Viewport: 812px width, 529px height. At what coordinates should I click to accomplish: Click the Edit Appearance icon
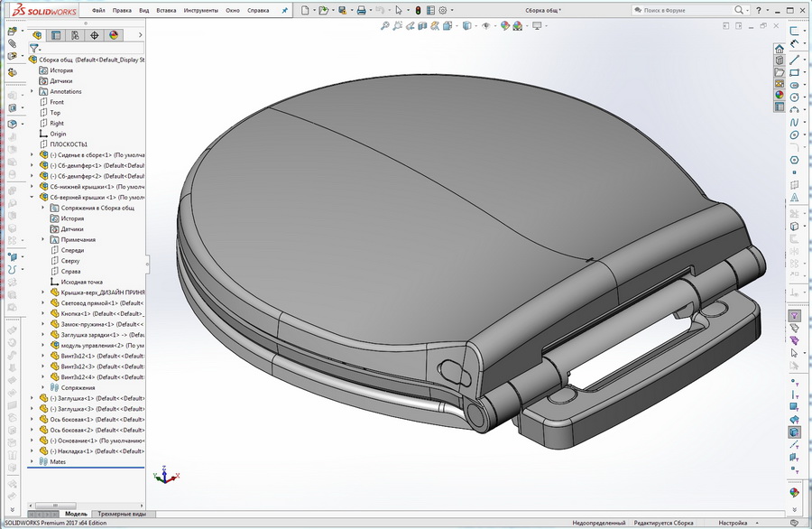click(503, 26)
